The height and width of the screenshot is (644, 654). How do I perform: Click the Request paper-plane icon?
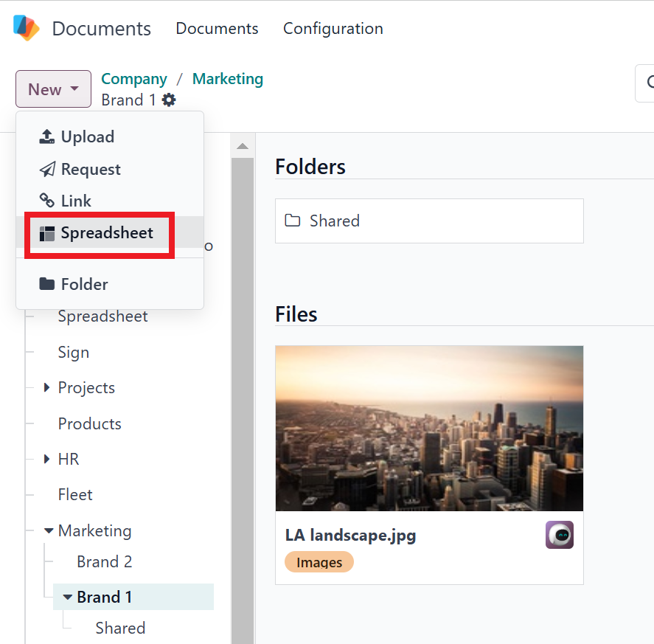click(47, 169)
